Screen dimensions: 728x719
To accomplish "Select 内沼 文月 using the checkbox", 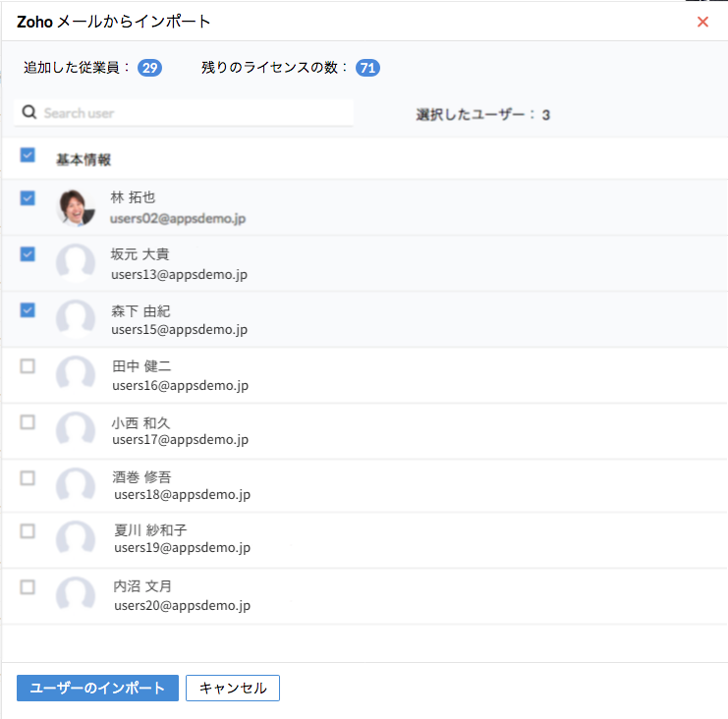I will tap(28, 587).
